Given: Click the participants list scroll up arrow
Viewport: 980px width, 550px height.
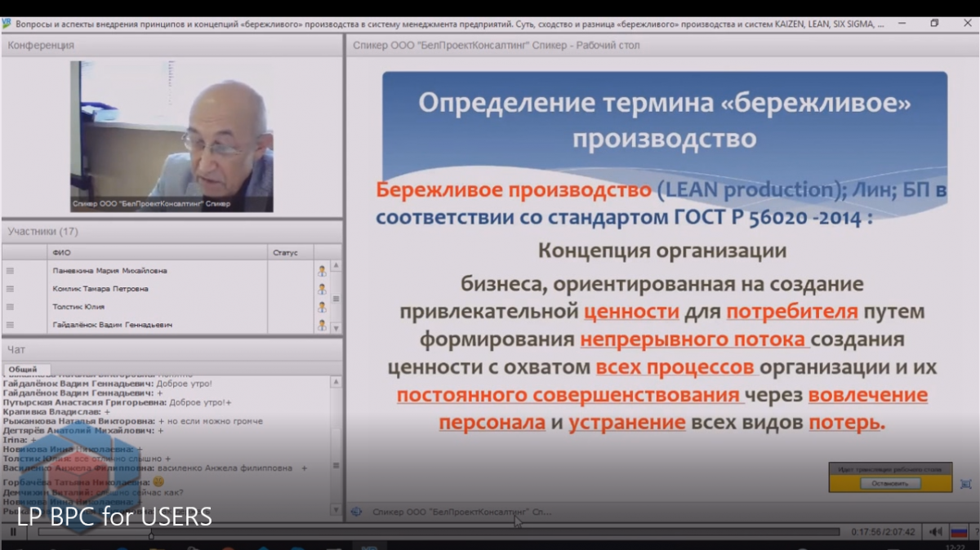Looking at the screenshot, I should [x=336, y=266].
